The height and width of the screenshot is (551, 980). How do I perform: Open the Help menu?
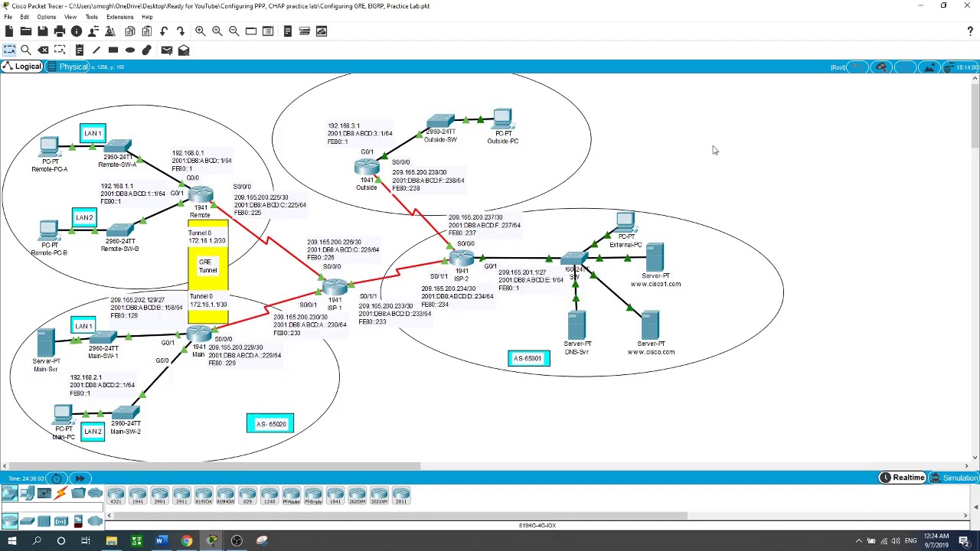click(147, 17)
